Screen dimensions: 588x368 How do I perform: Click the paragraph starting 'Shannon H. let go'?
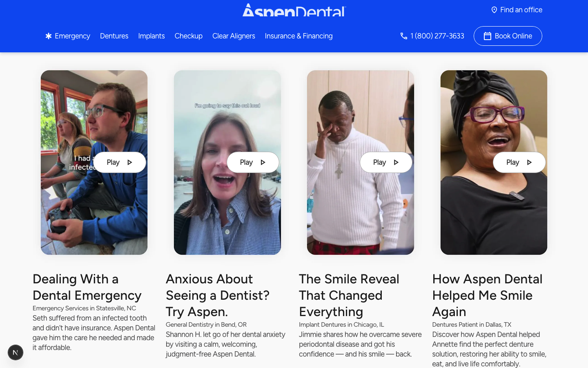click(225, 344)
